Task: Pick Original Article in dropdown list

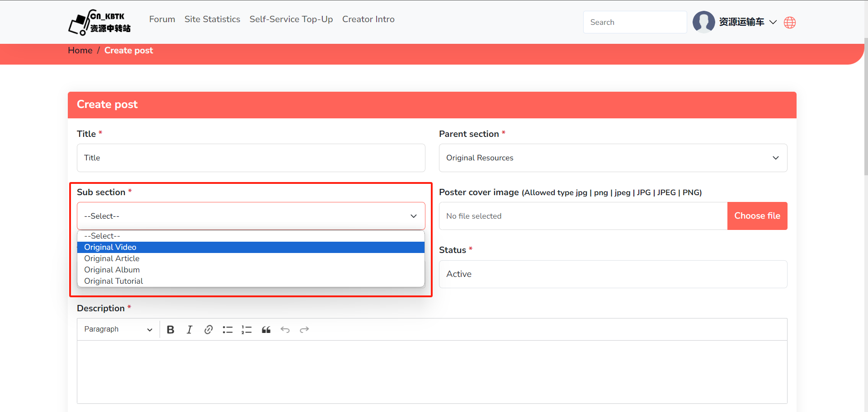Action: point(112,258)
